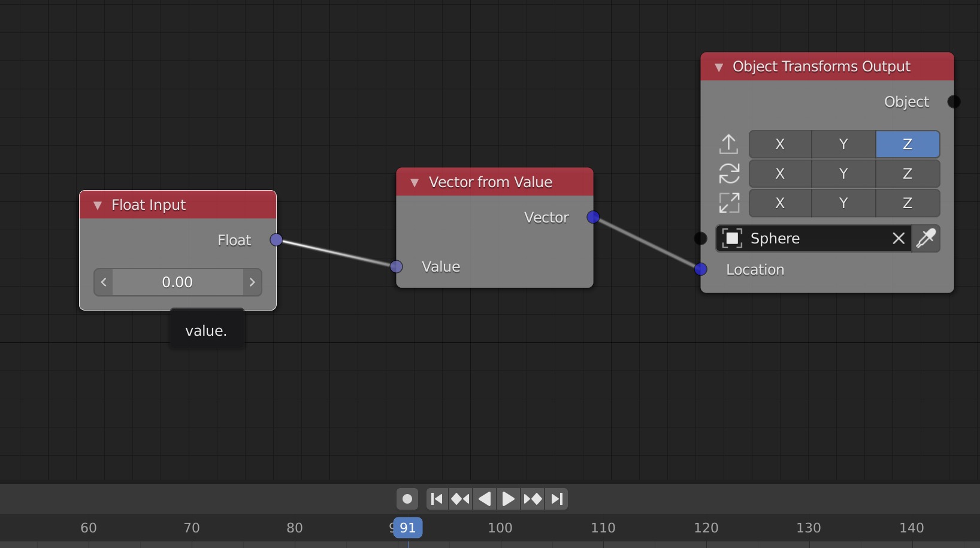Toggle scale Z channel
This screenshot has height=548, width=980.
(908, 203)
